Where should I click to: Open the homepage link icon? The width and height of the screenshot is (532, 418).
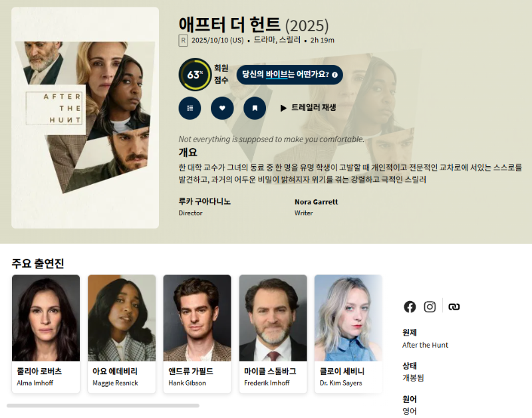click(454, 307)
